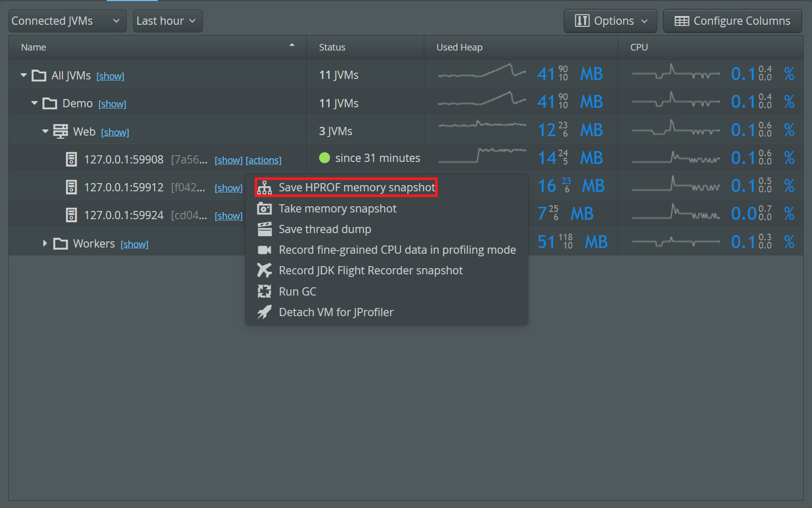Click the video camera icon for CPU recording
Image resolution: width=812 pixels, height=508 pixels.
pos(264,250)
